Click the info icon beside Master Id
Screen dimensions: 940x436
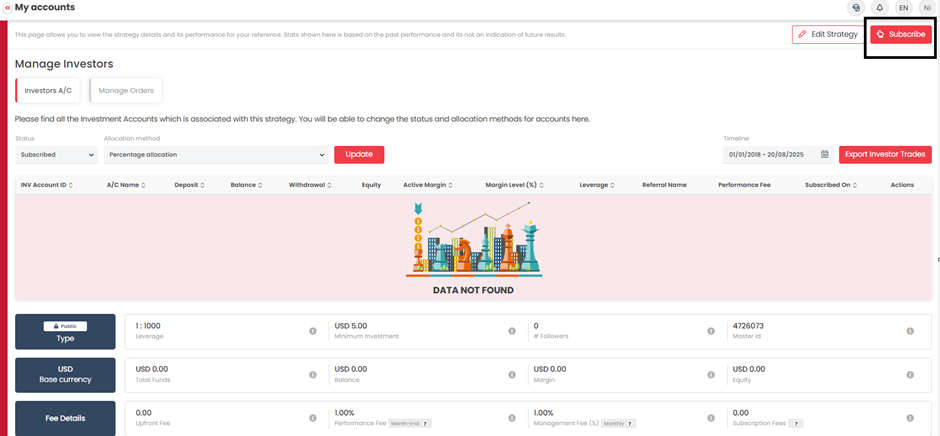tap(910, 331)
